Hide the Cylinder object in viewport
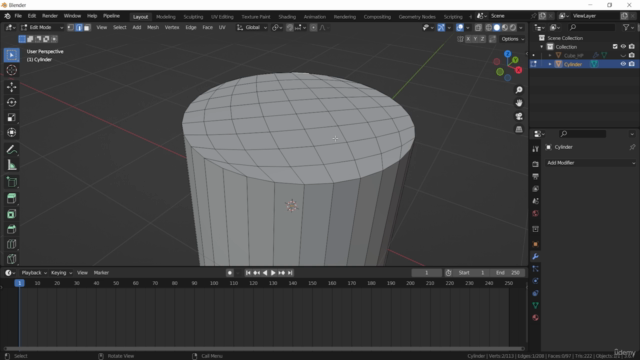 (x=623, y=64)
